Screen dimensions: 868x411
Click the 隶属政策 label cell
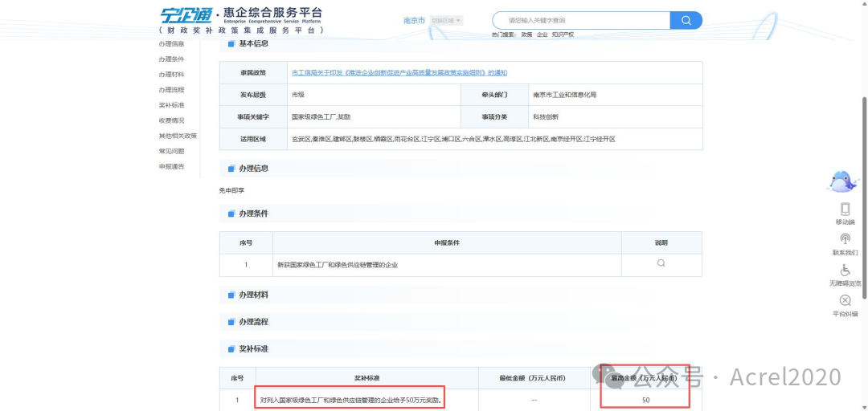[253, 72]
